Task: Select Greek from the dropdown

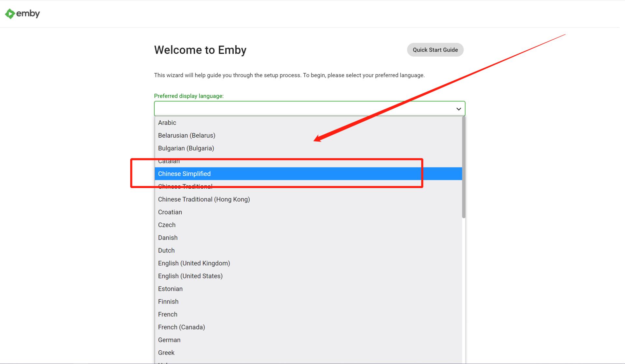Action: tap(166, 353)
